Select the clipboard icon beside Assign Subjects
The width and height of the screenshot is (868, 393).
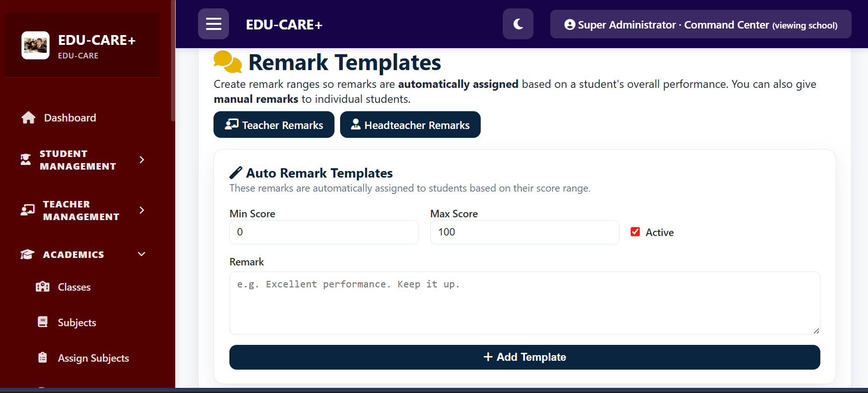pos(43,357)
